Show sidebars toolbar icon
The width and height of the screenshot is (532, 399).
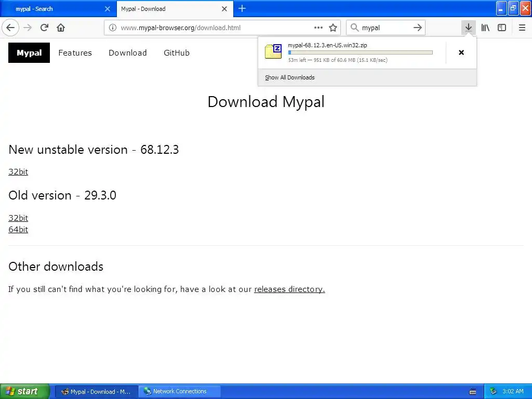pos(502,28)
